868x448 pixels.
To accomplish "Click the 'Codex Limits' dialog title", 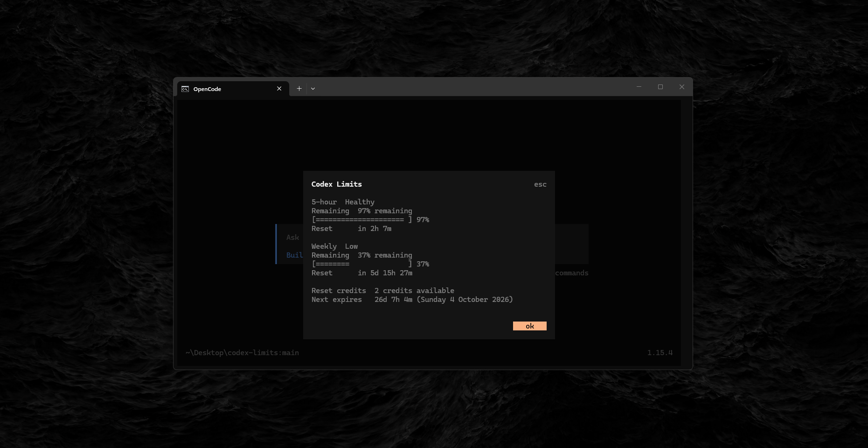I will coord(337,184).
